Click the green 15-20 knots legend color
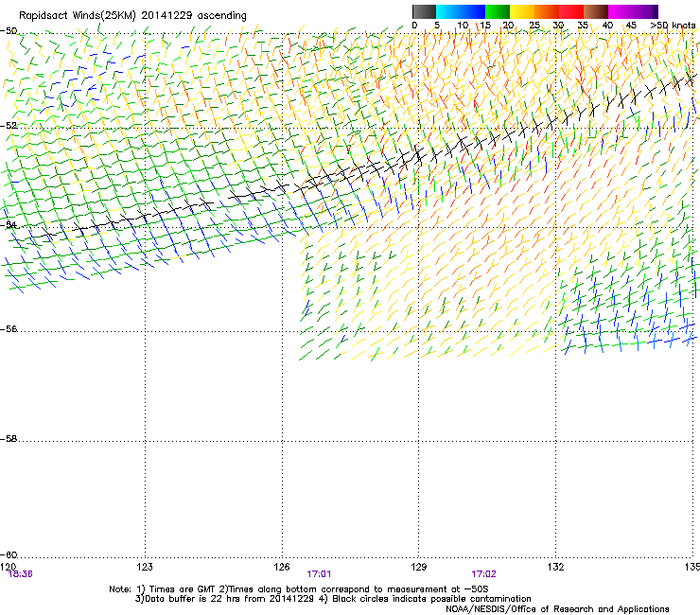Image resolution: width=700 pixels, height=615 pixels. tap(498, 11)
